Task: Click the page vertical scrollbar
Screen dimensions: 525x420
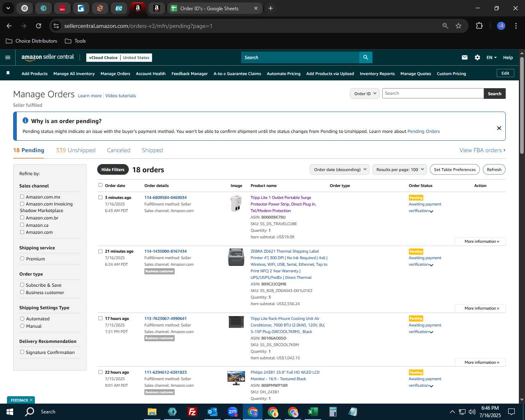Action: [522, 105]
